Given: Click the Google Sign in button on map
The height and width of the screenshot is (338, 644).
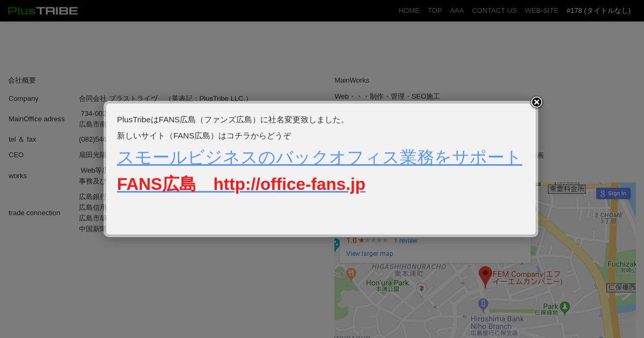Looking at the screenshot, I should [x=613, y=193].
